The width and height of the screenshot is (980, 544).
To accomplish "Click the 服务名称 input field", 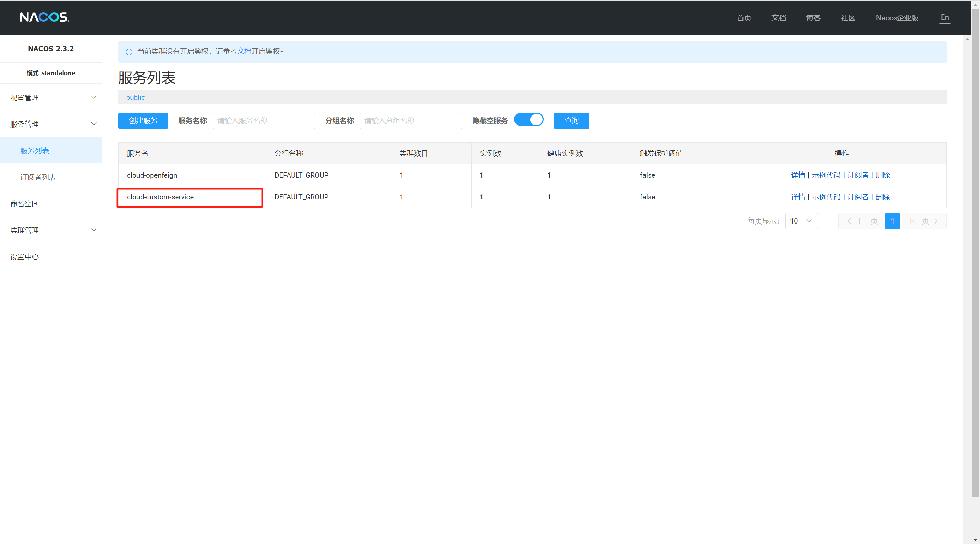I will 264,120.
